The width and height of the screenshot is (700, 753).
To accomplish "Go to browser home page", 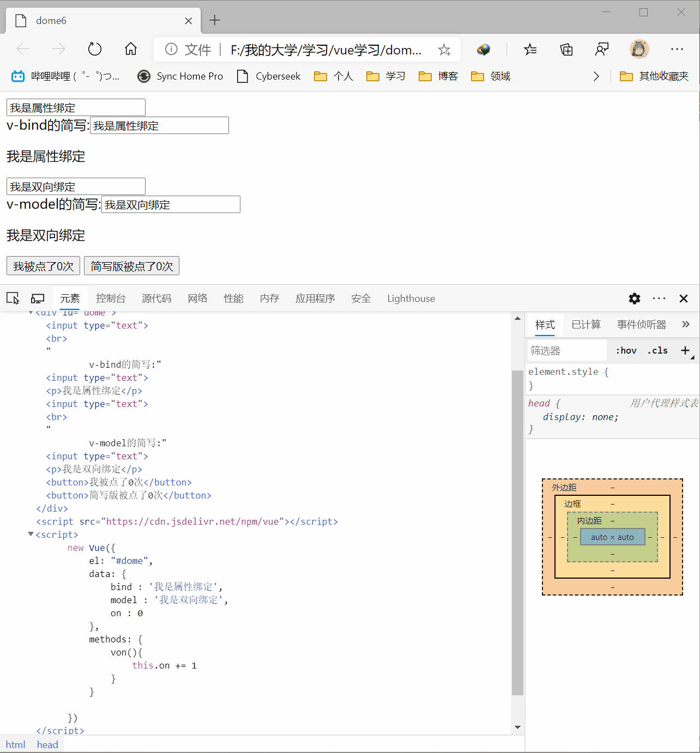I will 131,50.
